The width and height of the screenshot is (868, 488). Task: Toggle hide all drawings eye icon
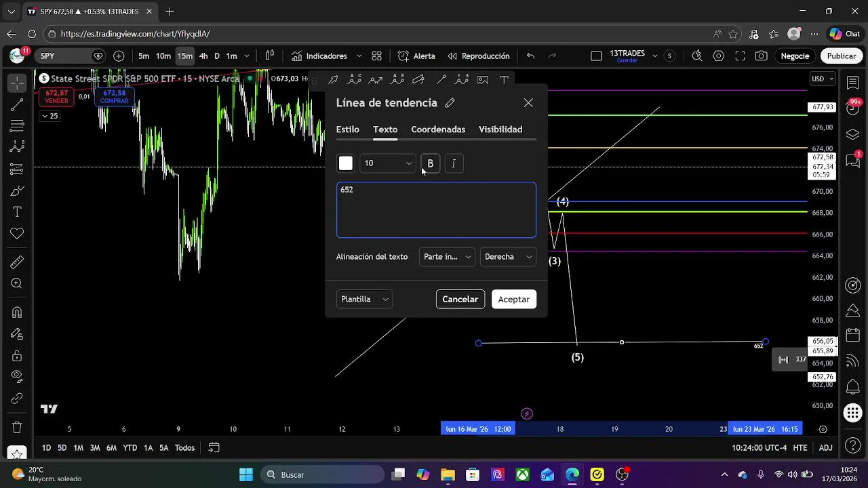[17, 377]
